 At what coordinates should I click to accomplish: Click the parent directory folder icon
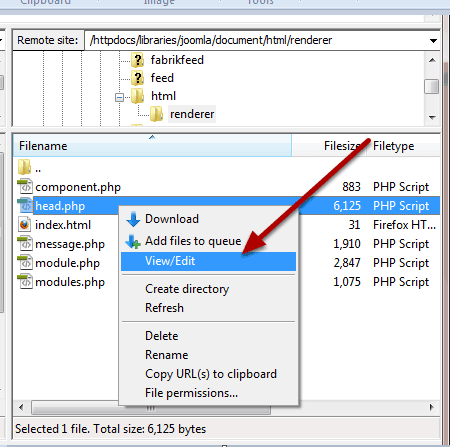pyautogui.click(x=24, y=167)
